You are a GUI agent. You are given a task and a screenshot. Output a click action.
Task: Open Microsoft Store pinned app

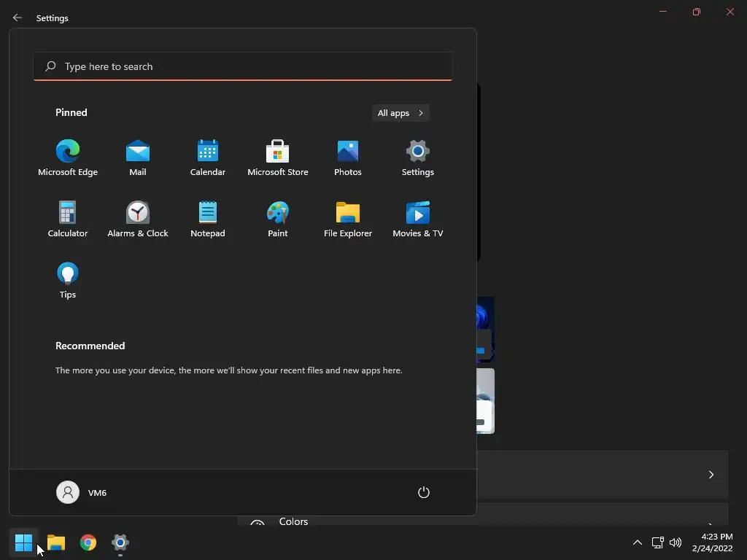(278, 158)
